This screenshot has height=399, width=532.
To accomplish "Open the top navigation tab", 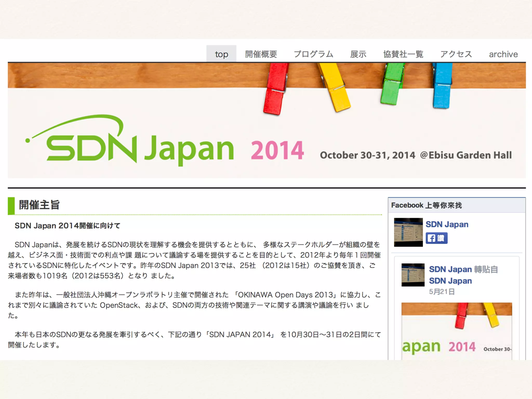I will click(221, 54).
